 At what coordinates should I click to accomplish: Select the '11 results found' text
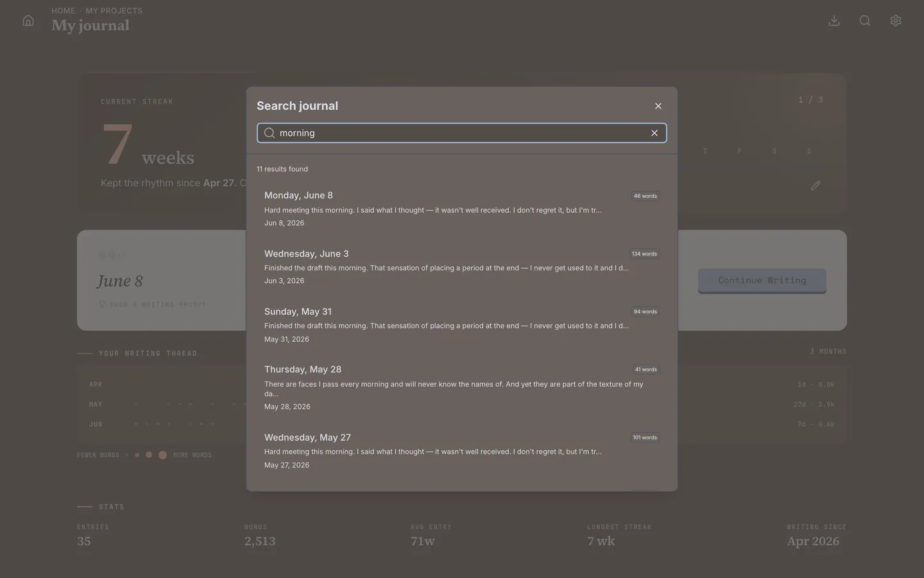tap(282, 169)
